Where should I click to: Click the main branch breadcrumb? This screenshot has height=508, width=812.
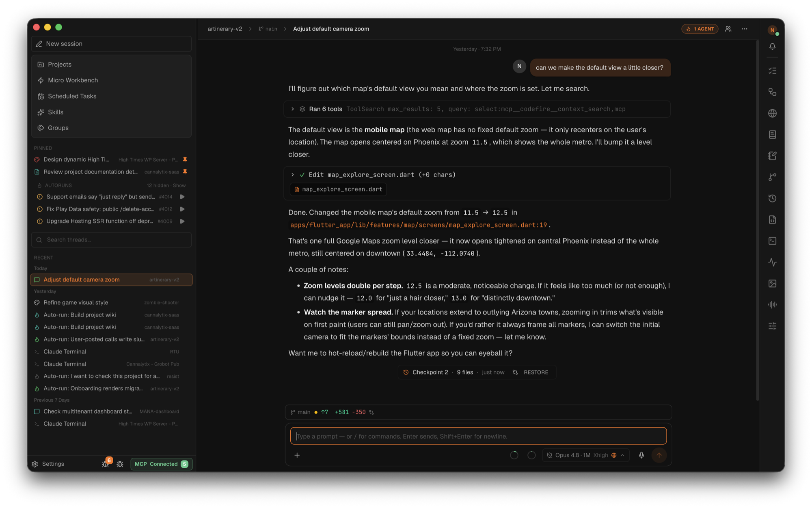268,29
